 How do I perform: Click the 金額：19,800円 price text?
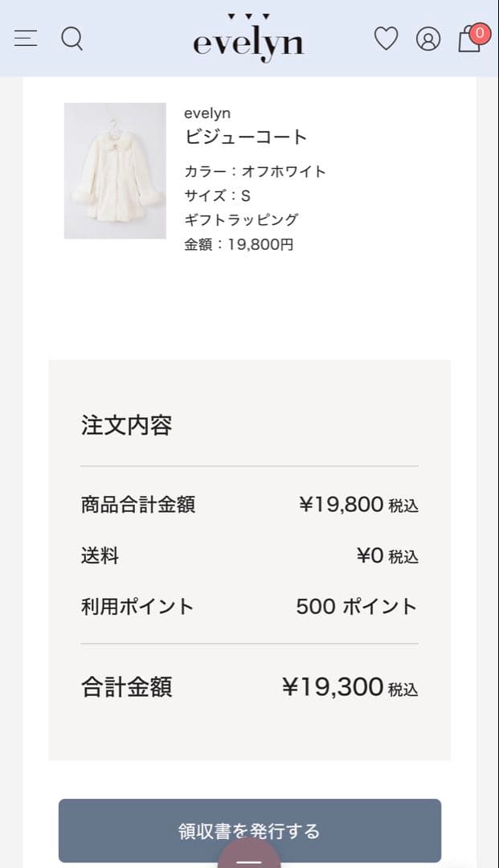point(239,244)
